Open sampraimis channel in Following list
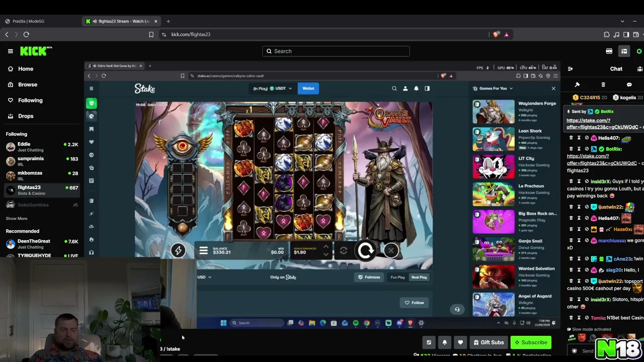 [42, 161]
